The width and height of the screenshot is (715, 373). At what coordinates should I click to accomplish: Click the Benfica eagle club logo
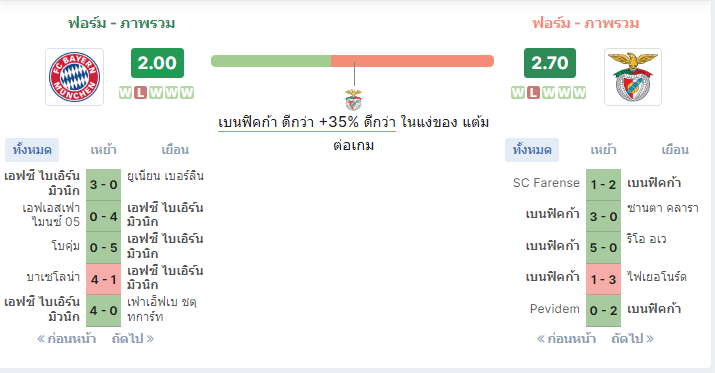point(632,77)
